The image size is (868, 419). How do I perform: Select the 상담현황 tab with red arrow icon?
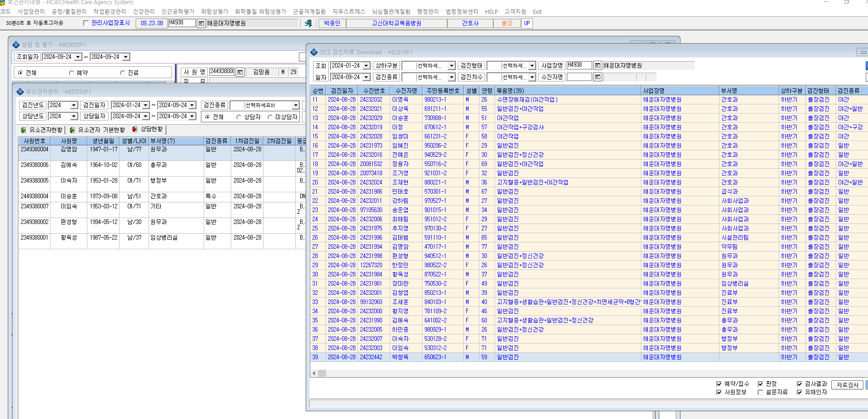pos(147,129)
